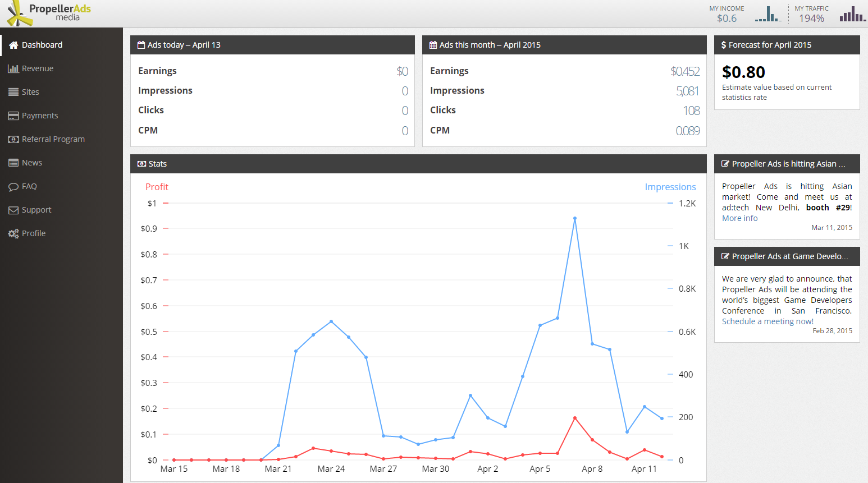The height and width of the screenshot is (483, 868).
Task: Click the Schedule a meeting now link
Action: [768, 321]
